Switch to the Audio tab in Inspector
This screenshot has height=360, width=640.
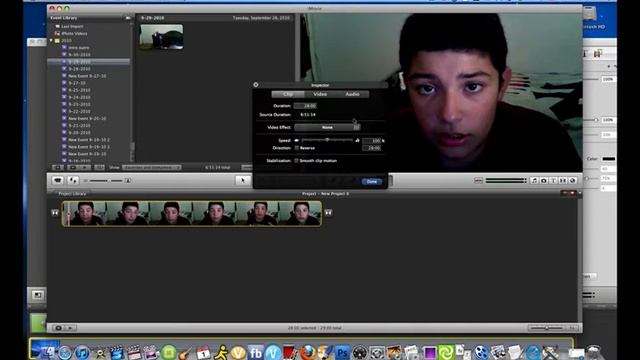[x=353, y=94]
